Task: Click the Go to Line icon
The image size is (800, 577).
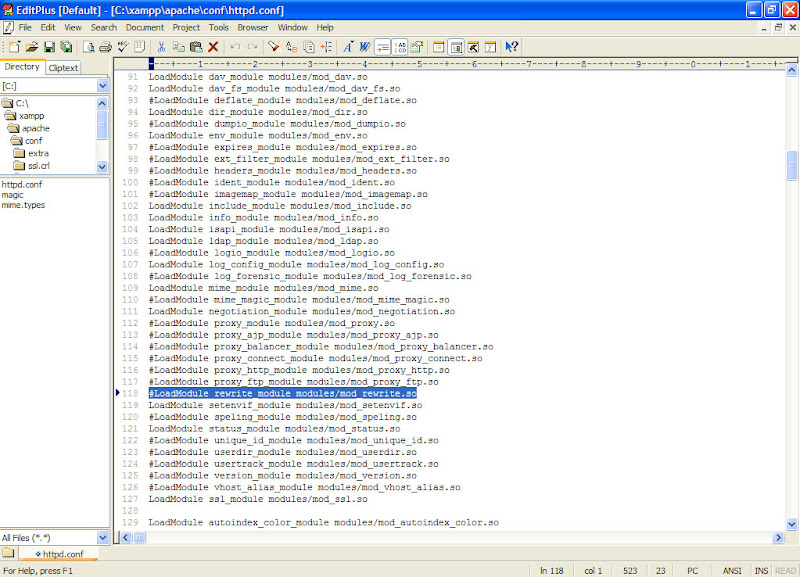Action: tap(326, 47)
